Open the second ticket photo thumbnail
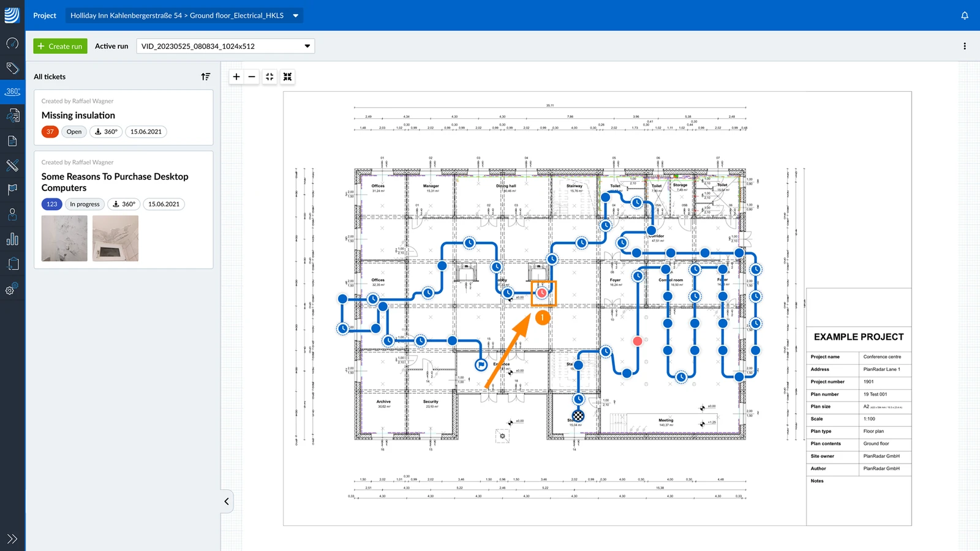Screen dimensions: 980x551 115,238
